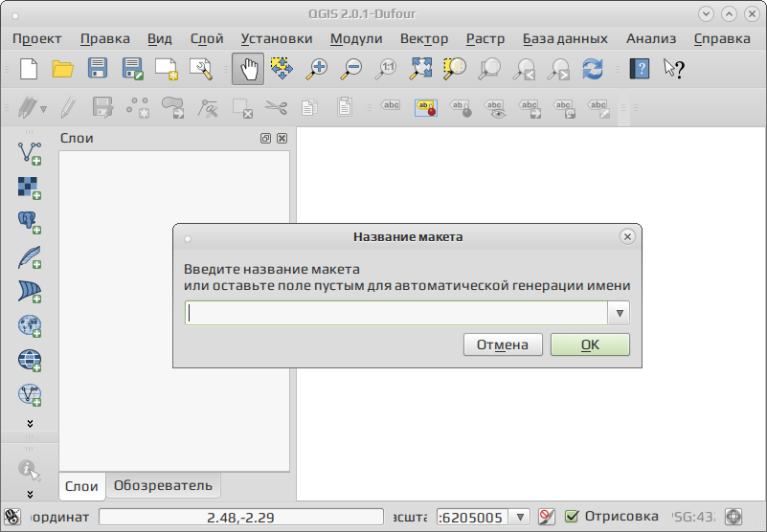
Task: Click the Отмена button
Action: click(x=503, y=344)
